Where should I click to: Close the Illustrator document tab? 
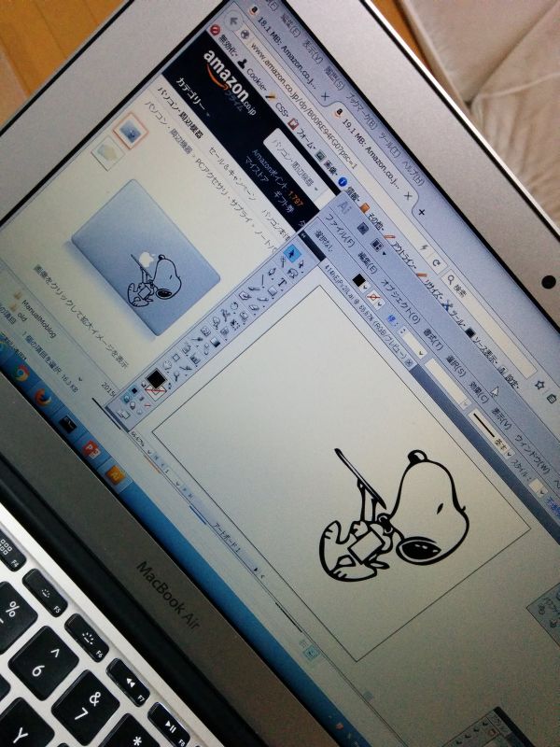pyautogui.click(x=408, y=362)
